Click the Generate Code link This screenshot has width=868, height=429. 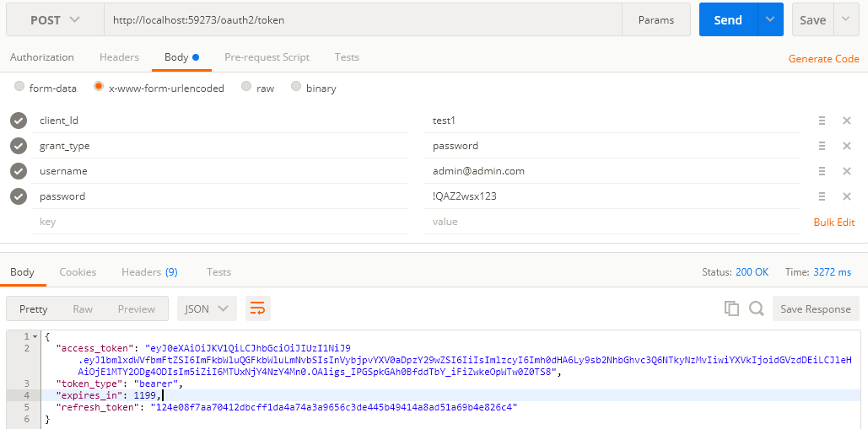click(823, 59)
